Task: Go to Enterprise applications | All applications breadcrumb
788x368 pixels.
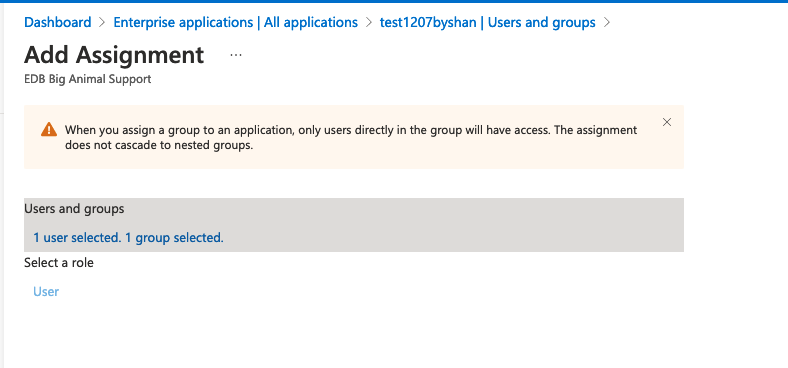Action: 236,23
